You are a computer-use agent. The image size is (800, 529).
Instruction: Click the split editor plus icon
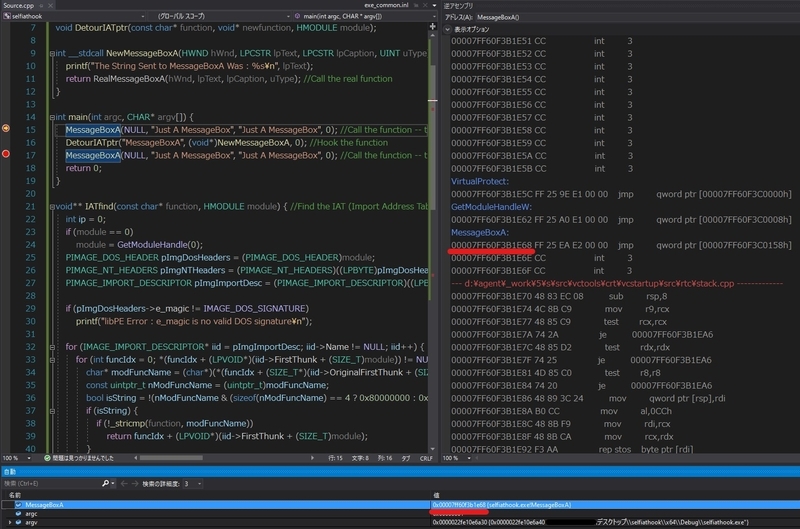pyautogui.click(x=433, y=27)
